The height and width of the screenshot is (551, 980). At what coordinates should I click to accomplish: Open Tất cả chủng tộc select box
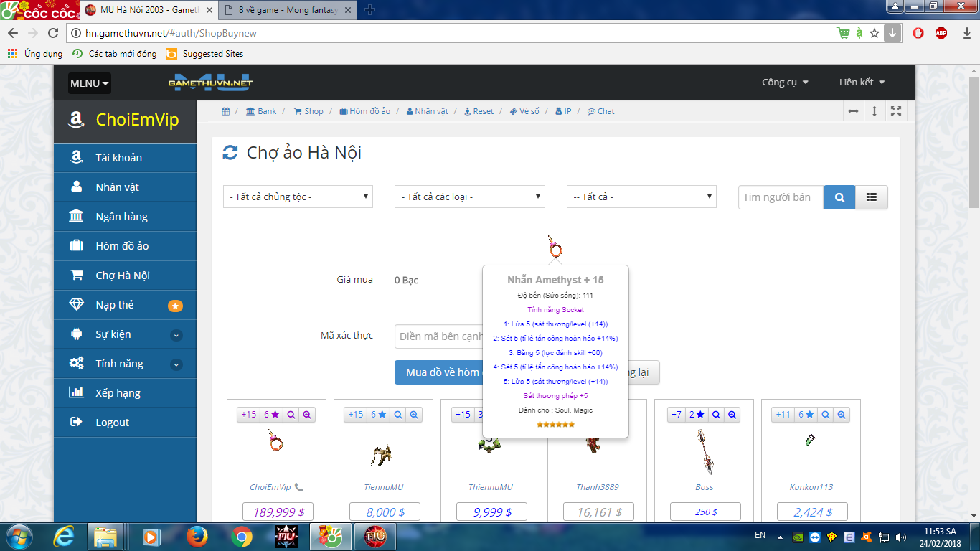(298, 197)
